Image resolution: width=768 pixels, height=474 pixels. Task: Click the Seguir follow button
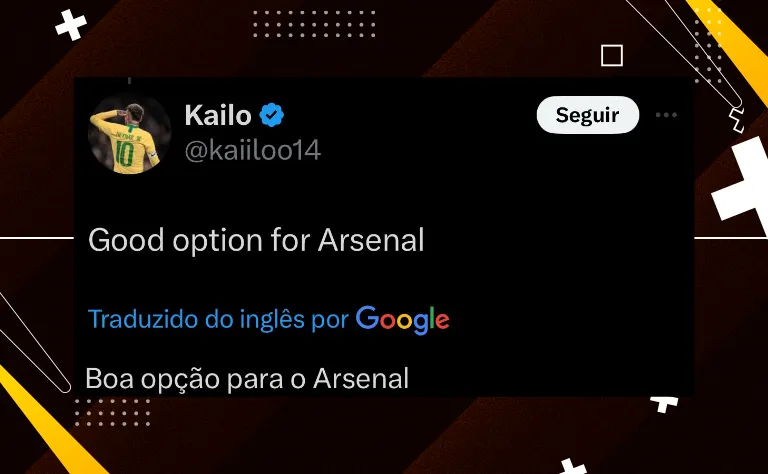[x=588, y=115]
